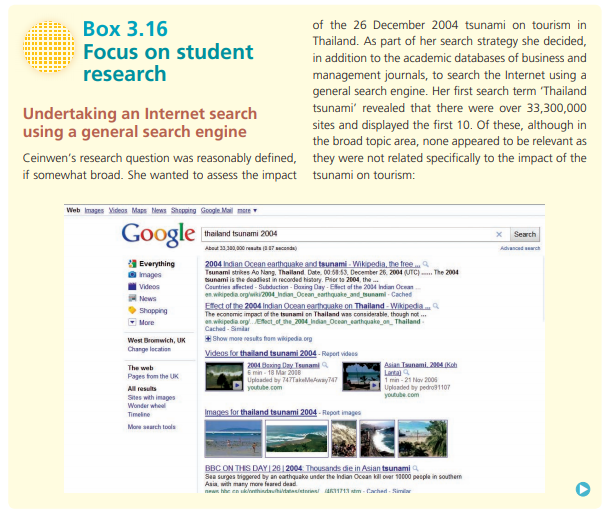603x509 pixels.
Task: Open 'Effect of the 2004 Indian Ocean earthquake on Thailand' result
Action: click(x=318, y=306)
